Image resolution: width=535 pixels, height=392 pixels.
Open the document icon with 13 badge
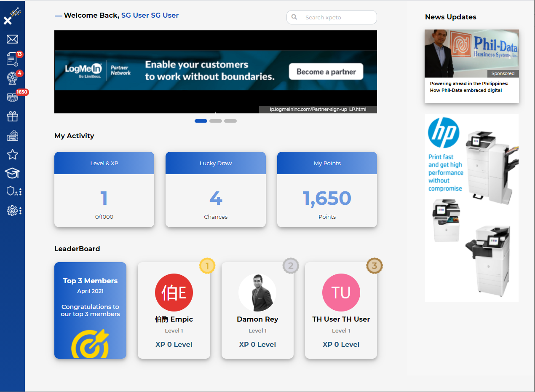pyautogui.click(x=12, y=59)
